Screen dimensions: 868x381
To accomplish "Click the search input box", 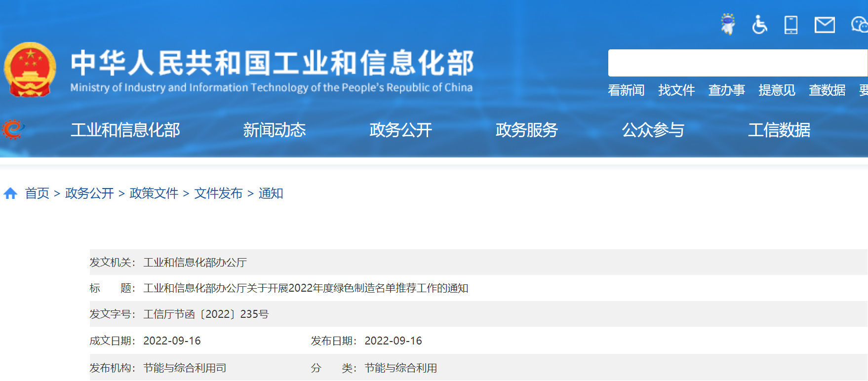I will click(x=738, y=63).
